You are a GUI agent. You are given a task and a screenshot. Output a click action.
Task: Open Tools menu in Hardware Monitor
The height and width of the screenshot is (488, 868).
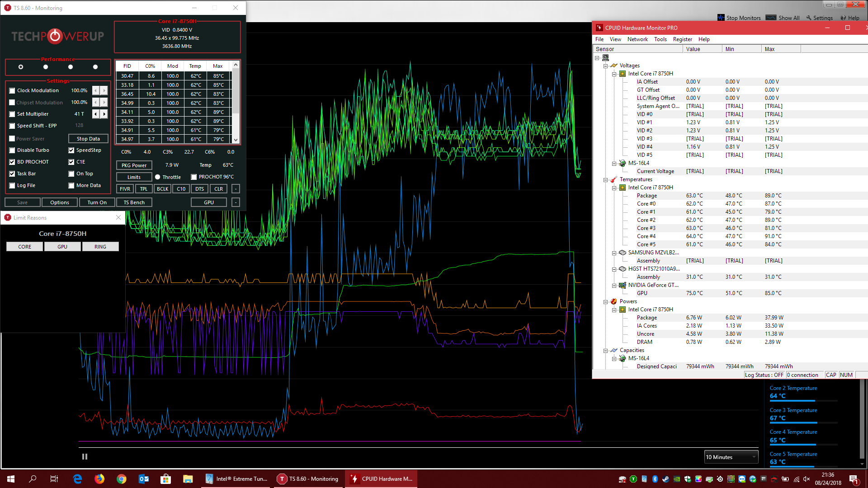point(660,39)
